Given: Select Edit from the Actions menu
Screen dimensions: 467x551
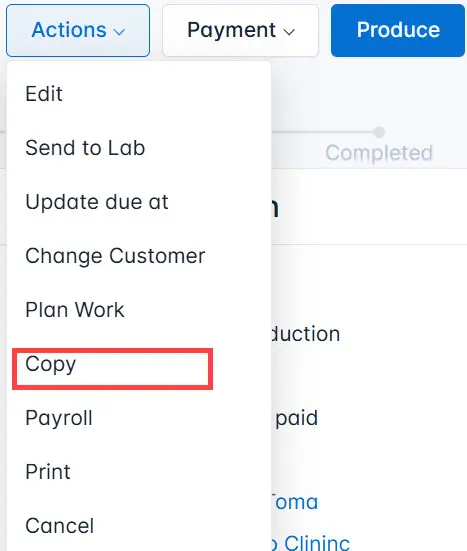Looking at the screenshot, I should pos(139,94).
